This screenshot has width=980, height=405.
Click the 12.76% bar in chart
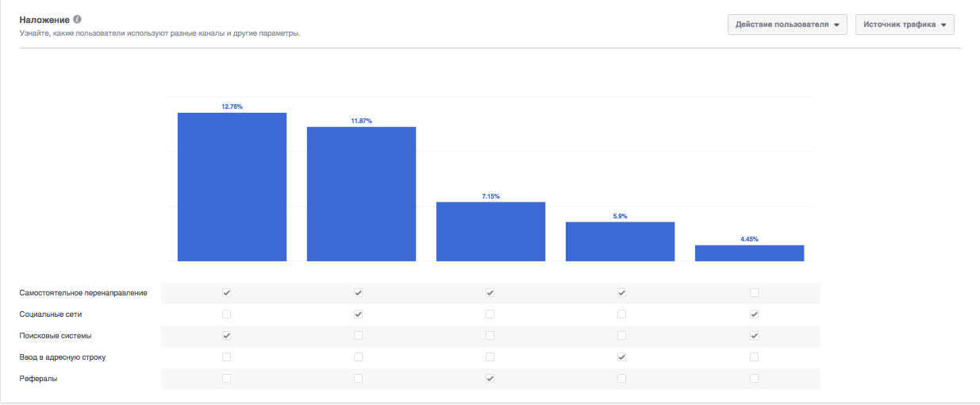(x=232, y=187)
